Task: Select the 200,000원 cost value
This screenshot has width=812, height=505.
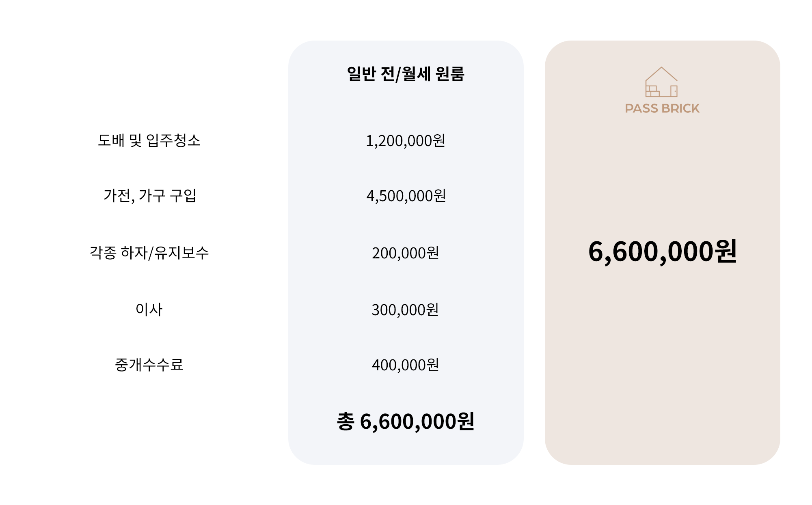Action: pyautogui.click(x=406, y=253)
